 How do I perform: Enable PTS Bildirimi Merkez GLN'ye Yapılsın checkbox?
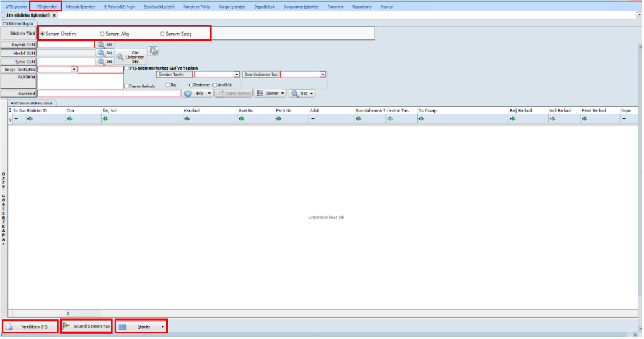click(x=127, y=68)
